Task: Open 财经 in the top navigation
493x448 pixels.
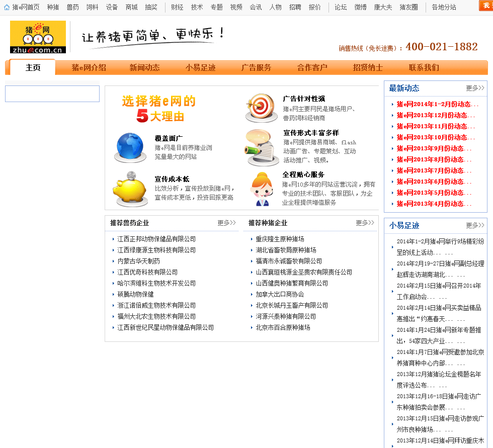Action: (x=177, y=7)
